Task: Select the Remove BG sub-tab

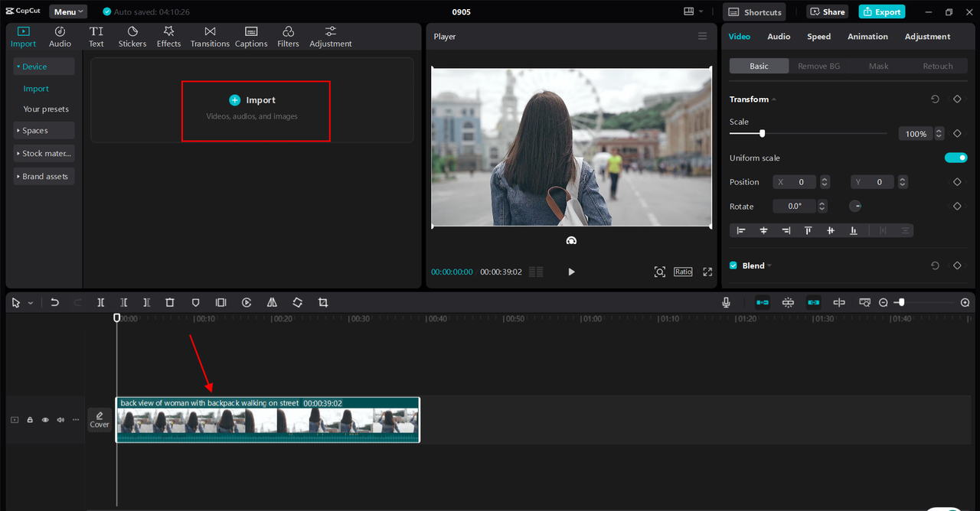Action: pyautogui.click(x=818, y=66)
